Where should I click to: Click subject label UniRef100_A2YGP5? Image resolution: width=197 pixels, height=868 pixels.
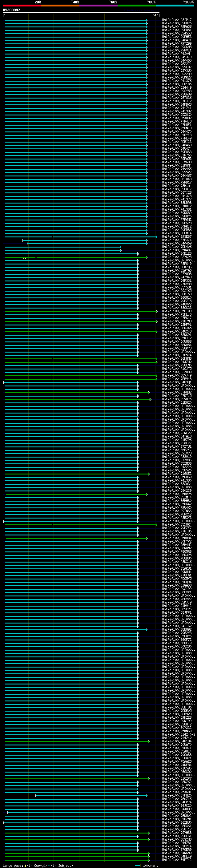point(177,257)
